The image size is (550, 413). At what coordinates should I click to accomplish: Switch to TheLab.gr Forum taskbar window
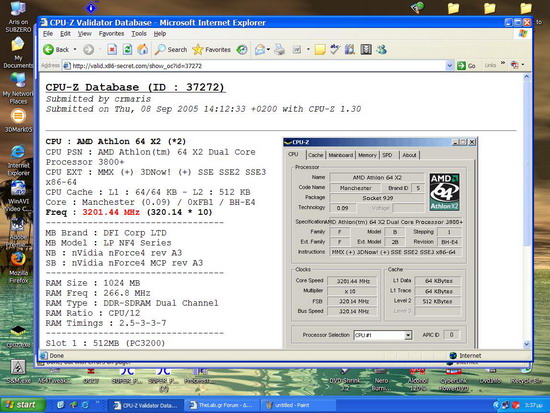[221, 405]
